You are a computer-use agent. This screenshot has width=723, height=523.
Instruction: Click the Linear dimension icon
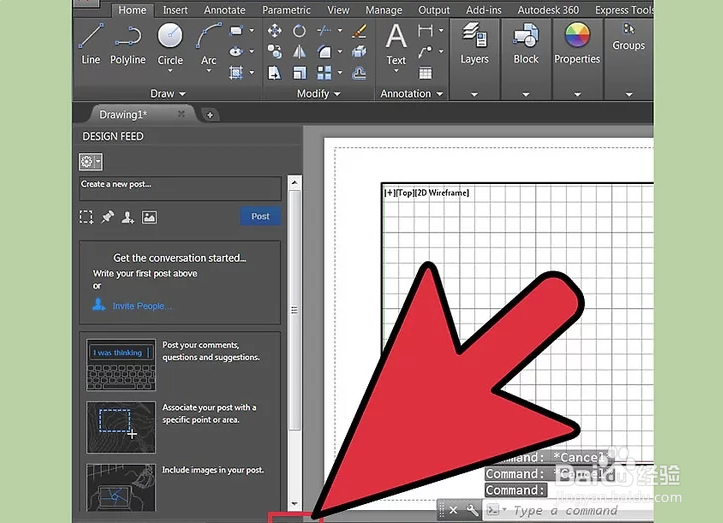click(x=425, y=31)
